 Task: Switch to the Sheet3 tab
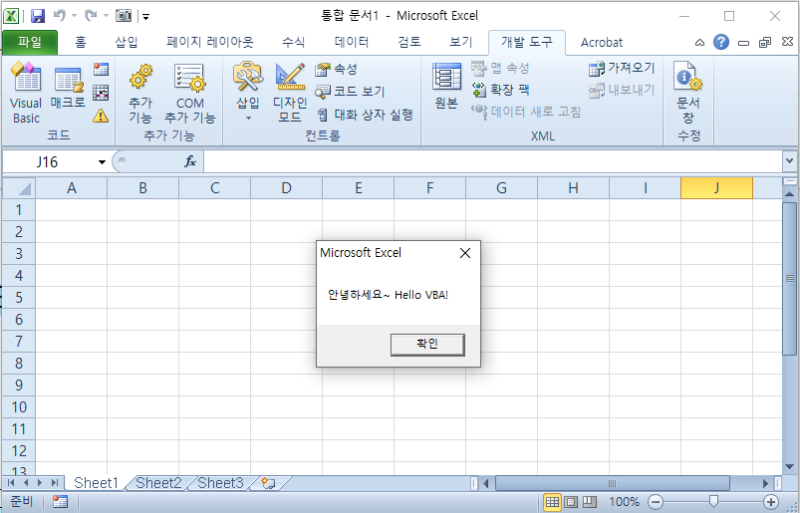220,483
